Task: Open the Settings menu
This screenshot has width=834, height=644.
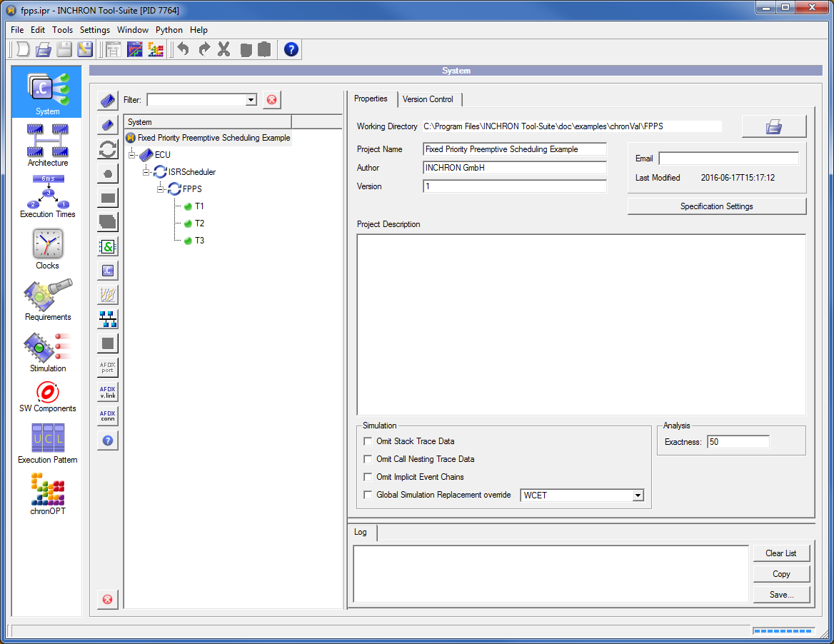Action: click(95, 30)
